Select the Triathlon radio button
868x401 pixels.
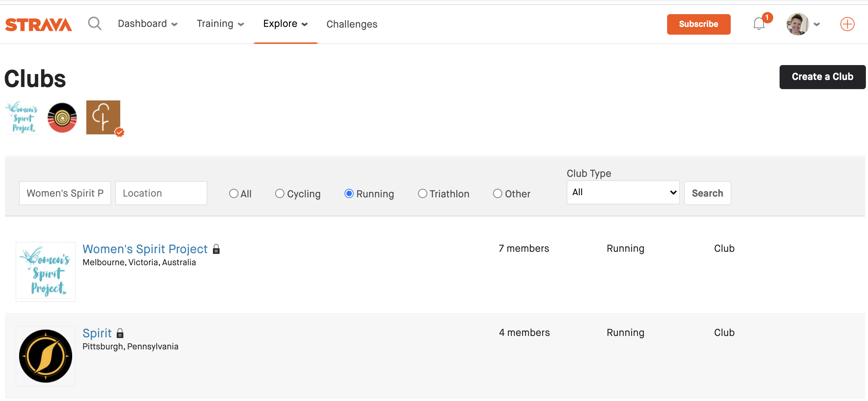tap(422, 193)
